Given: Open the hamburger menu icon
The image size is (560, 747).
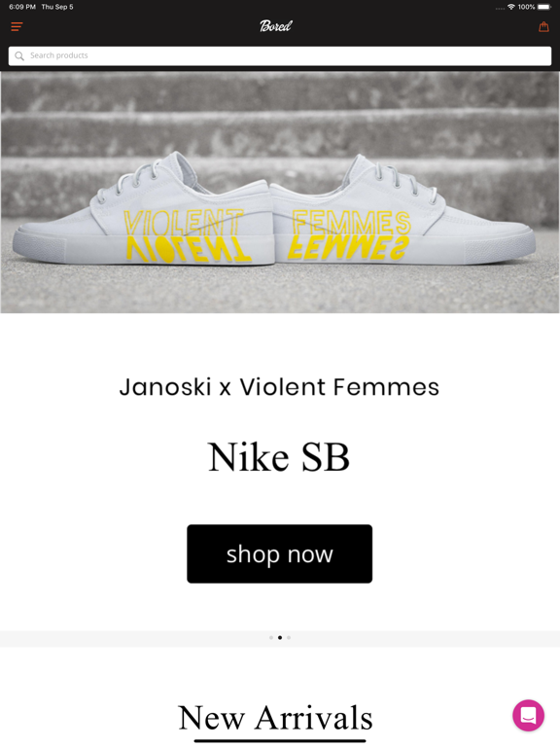Looking at the screenshot, I should point(17,26).
